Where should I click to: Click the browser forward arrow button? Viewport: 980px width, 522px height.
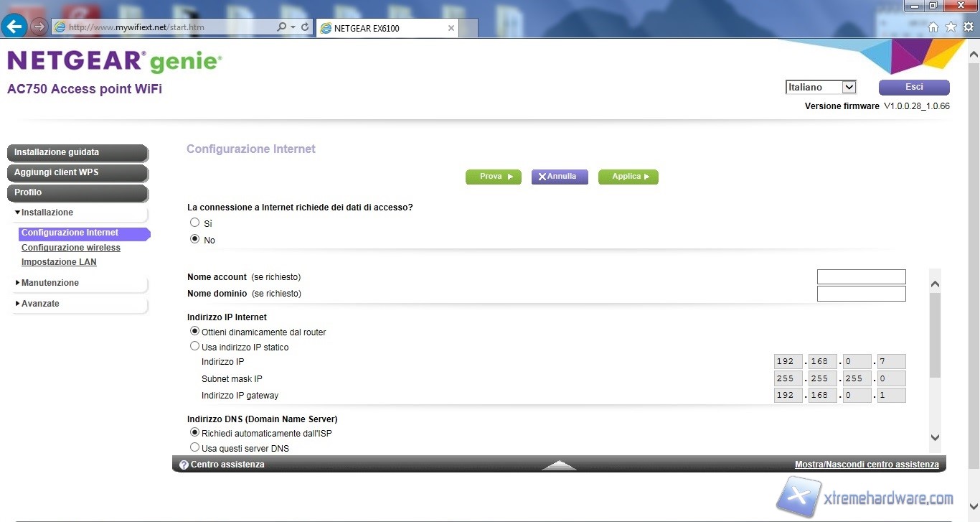click(x=39, y=27)
